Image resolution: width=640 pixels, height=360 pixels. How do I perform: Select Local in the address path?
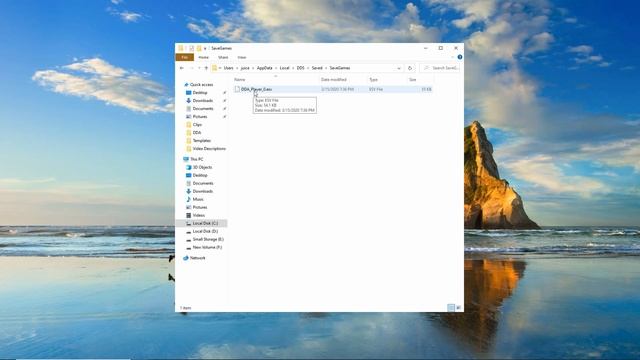coord(284,68)
